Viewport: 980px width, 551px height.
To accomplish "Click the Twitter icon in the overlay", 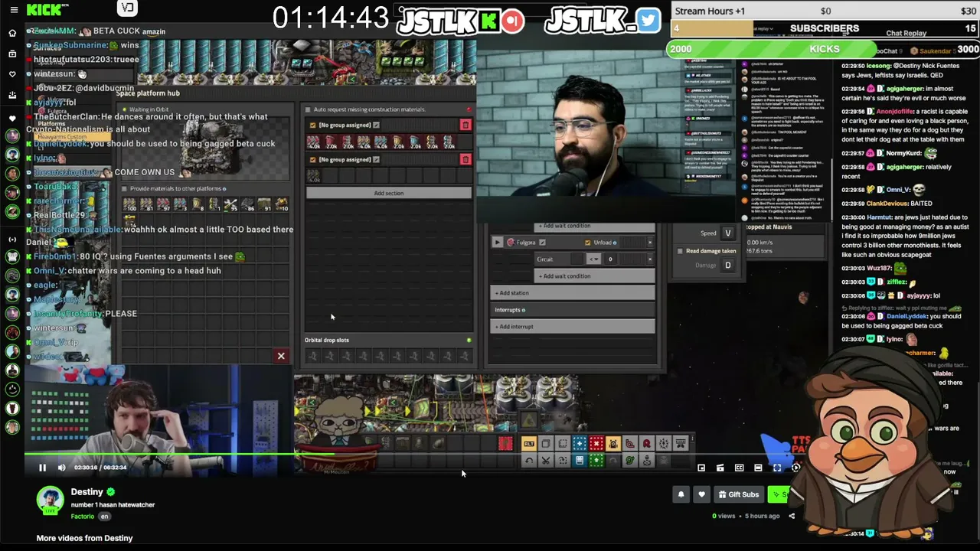I will (x=648, y=21).
